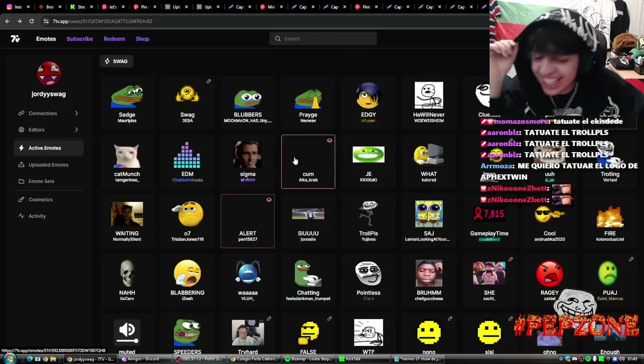
Task: Select the RAGEY emote
Action: 550,281
